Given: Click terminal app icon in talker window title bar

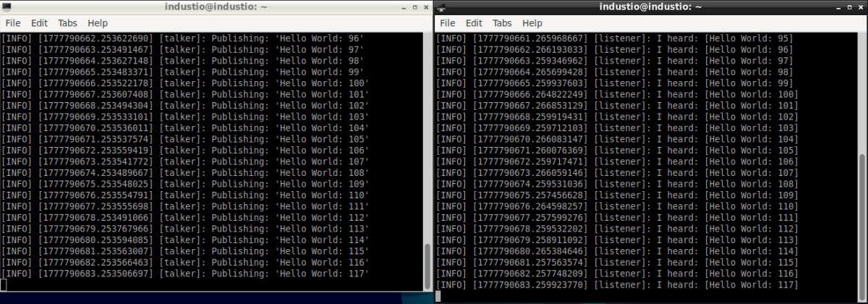Looking at the screenshot, I should pyautogui.click(x=8, y=7).
